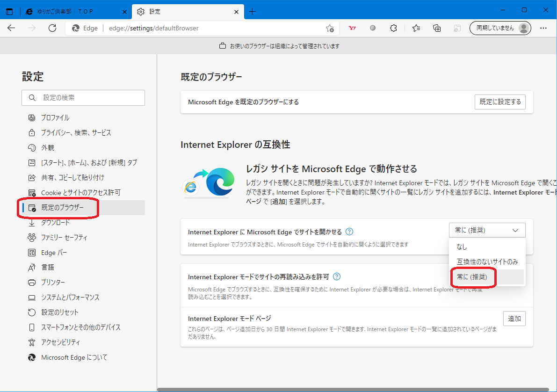557x392 pixels.
Task: Click the browser Back arrow
Action: click(x=11, y=28)
